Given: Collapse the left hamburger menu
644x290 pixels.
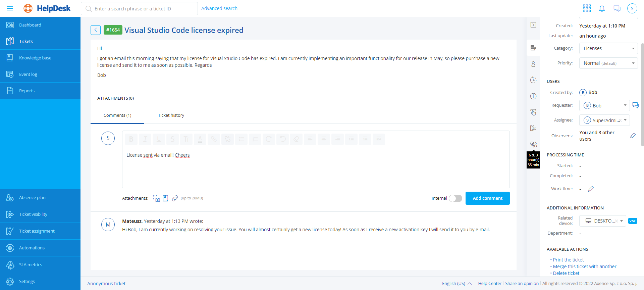Looking at the screenshot, I should pos(10,8).
